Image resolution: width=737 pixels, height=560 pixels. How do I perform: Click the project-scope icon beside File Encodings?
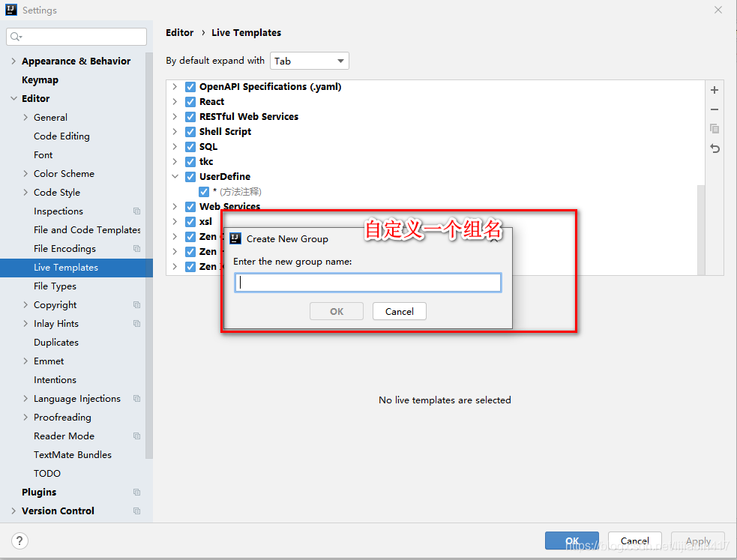(x=136, y=249)
